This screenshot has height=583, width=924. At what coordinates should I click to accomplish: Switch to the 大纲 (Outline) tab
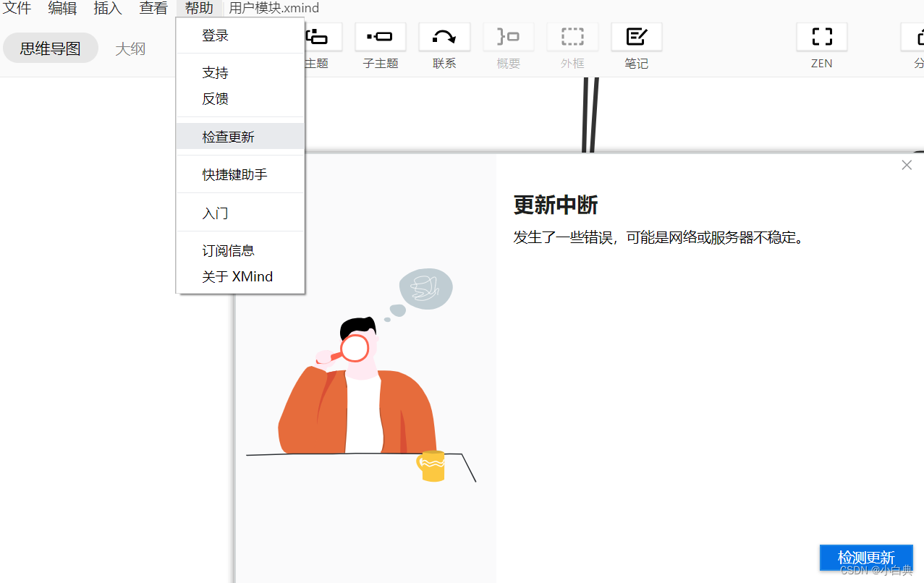pos(130,48)
